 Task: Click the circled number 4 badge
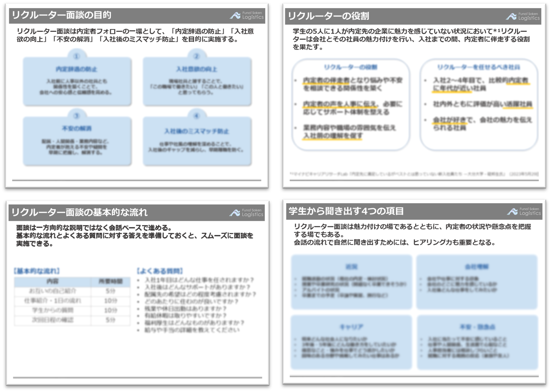[197, 116]
